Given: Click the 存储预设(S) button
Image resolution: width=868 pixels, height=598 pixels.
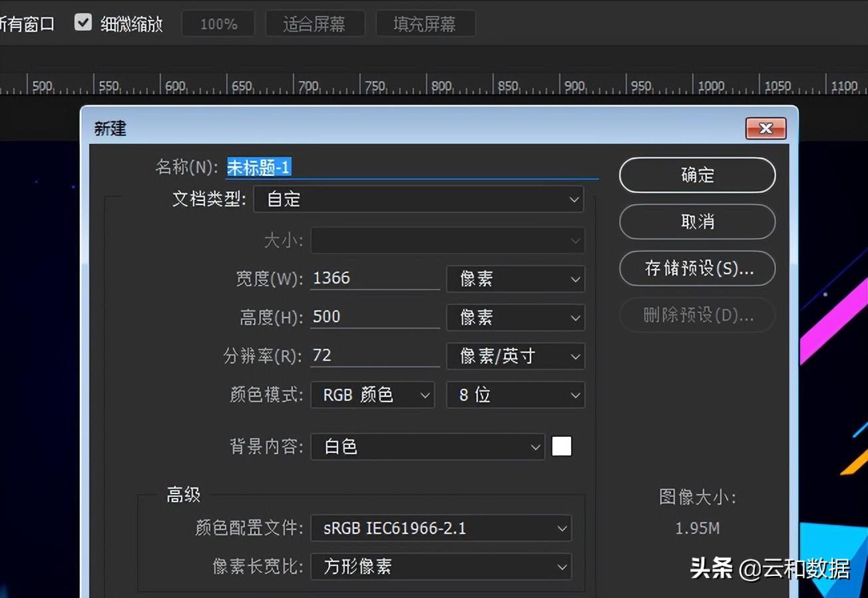Looking at the screenshot, I should [x=696, y=269].
